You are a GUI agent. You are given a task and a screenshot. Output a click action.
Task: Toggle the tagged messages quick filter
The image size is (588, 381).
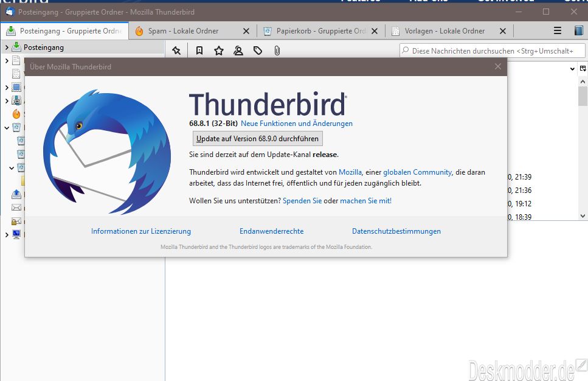click(x=258, y=51)
